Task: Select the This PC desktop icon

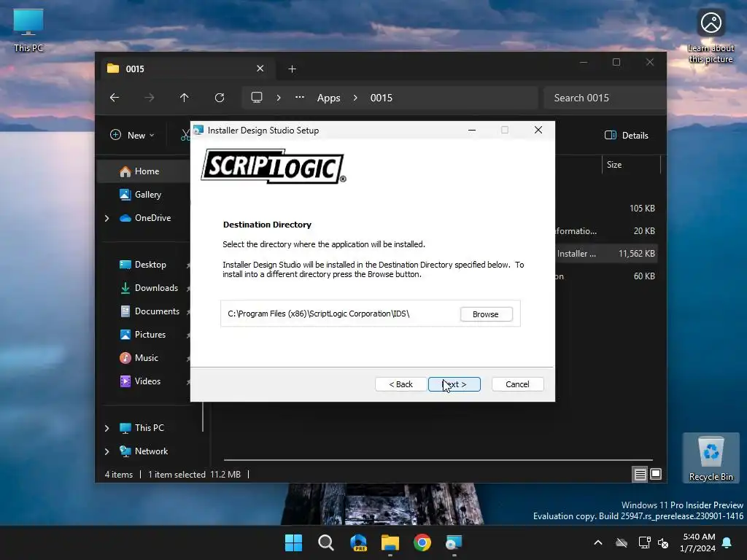Action: click(x=28, y=29)
